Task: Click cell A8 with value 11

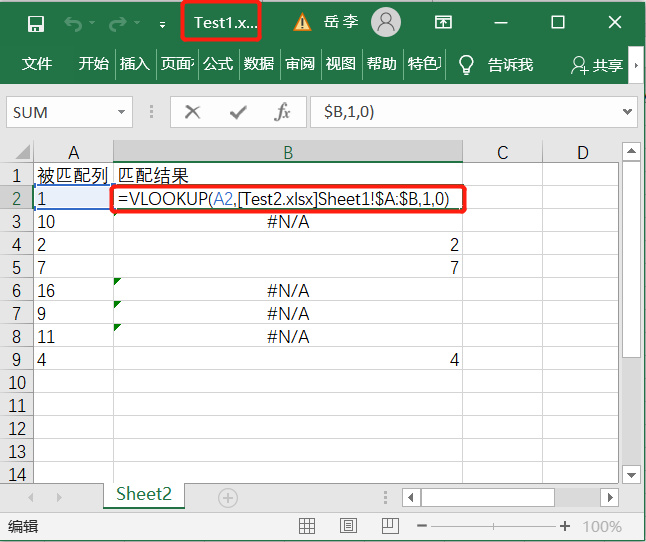Action: [x=73, y=337]
